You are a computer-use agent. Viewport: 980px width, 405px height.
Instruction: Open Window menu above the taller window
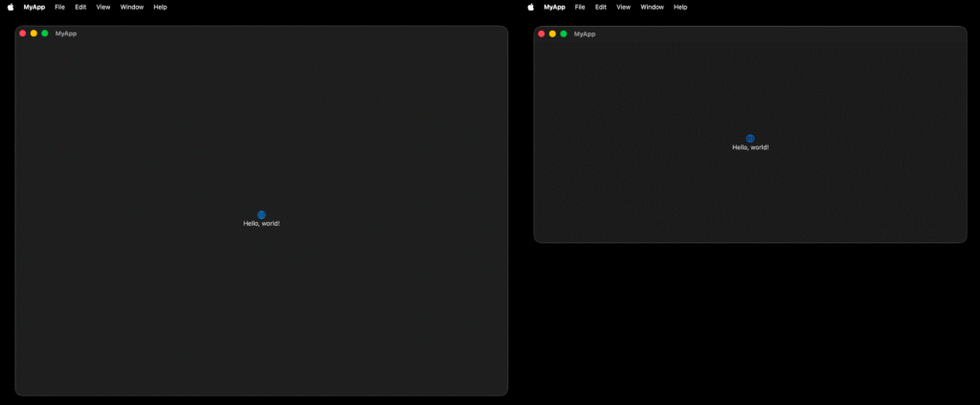tap(132, 7)
